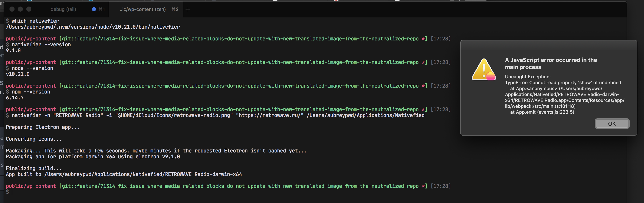Select the ..ic/wp-content (zsh) tab
This screenshot has width=644, height=203.
146,9
